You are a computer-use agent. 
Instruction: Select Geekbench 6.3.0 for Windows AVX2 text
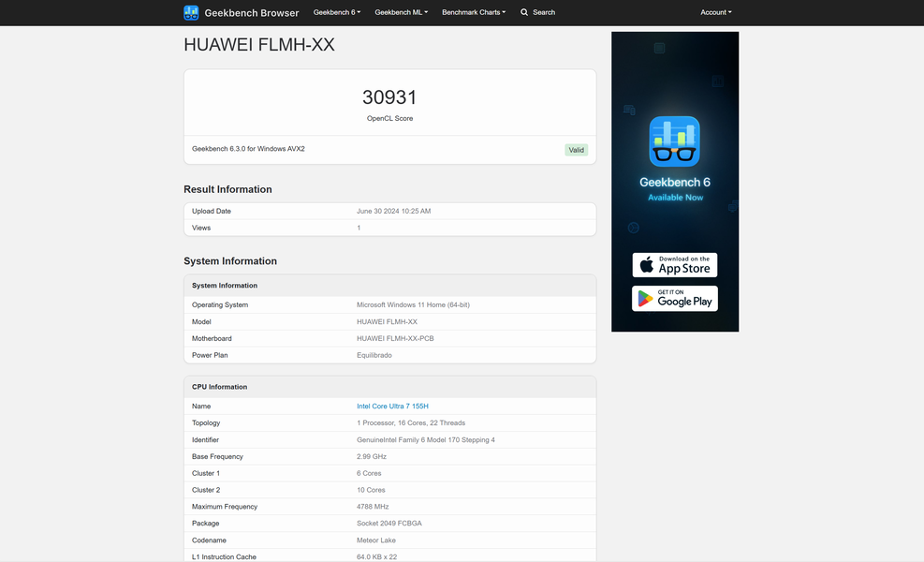[248, 149]
